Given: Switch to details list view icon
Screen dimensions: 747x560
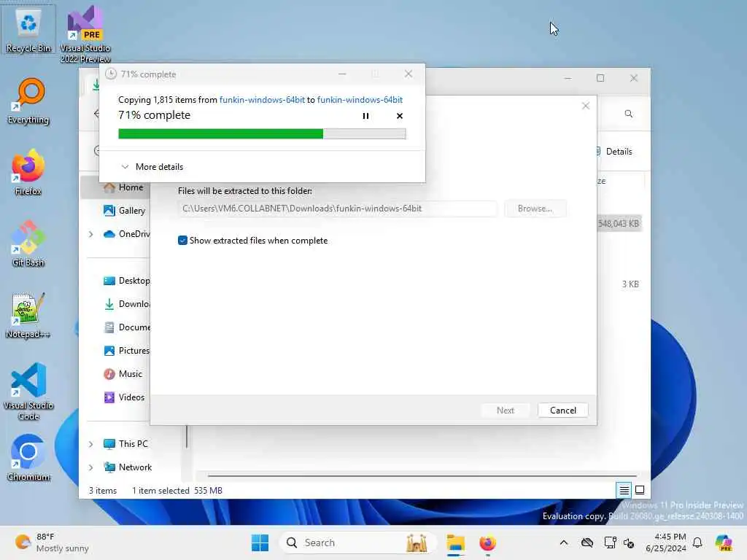Looking at the screenshot, I should click(x=624, y=490).
